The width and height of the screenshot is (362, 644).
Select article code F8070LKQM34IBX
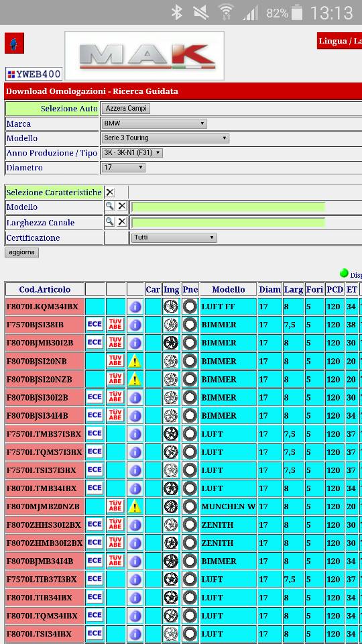coord(45,307)
